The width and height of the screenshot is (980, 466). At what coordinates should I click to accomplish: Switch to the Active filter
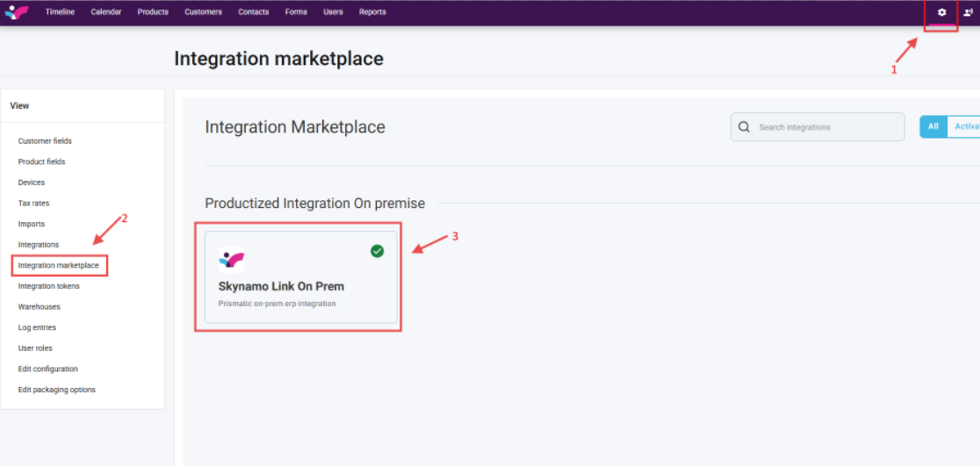[965, 126]
